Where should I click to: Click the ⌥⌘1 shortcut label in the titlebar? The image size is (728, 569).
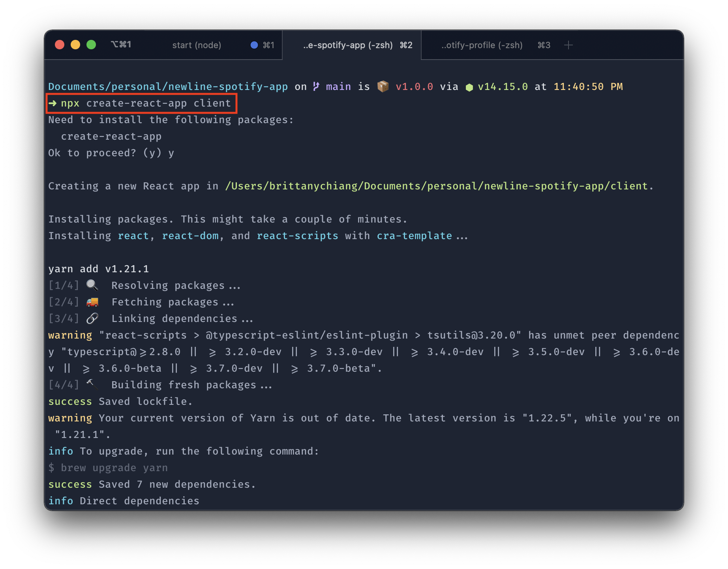[121, 44]
